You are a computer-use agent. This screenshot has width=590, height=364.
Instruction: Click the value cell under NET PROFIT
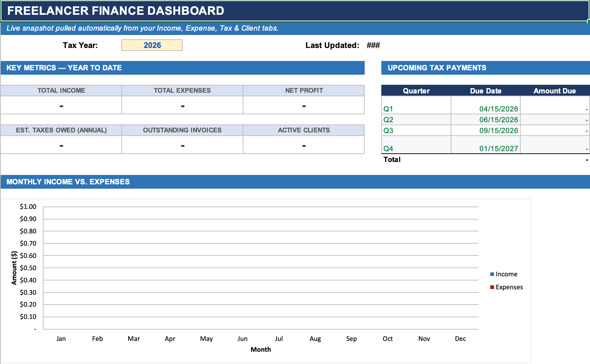304,105
